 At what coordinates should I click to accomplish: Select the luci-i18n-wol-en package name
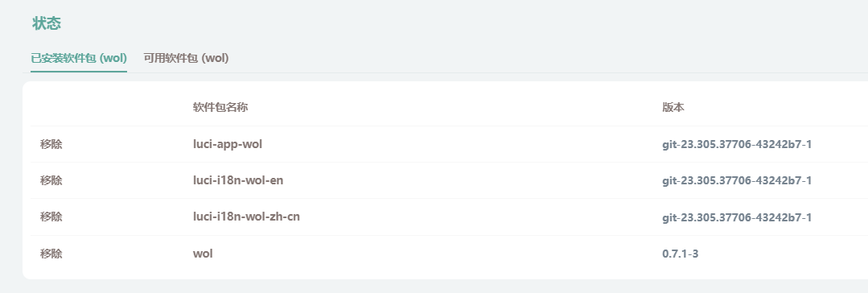(238, 180)
